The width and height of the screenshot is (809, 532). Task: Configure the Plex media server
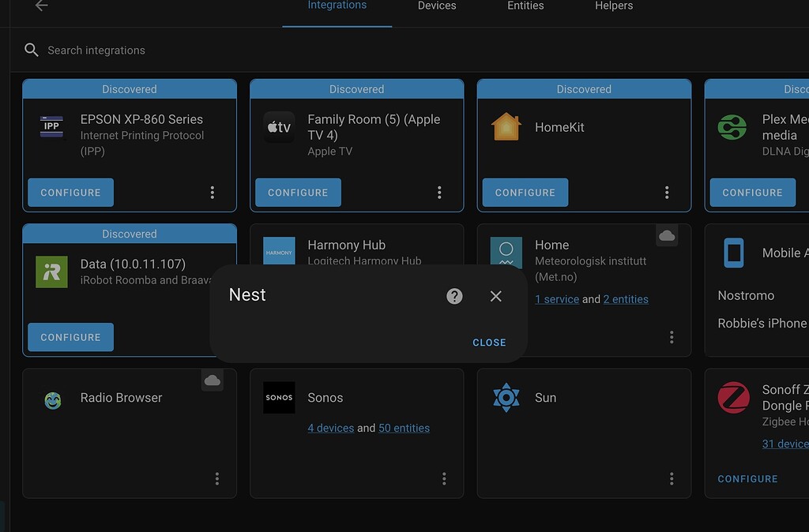[753, 193]
